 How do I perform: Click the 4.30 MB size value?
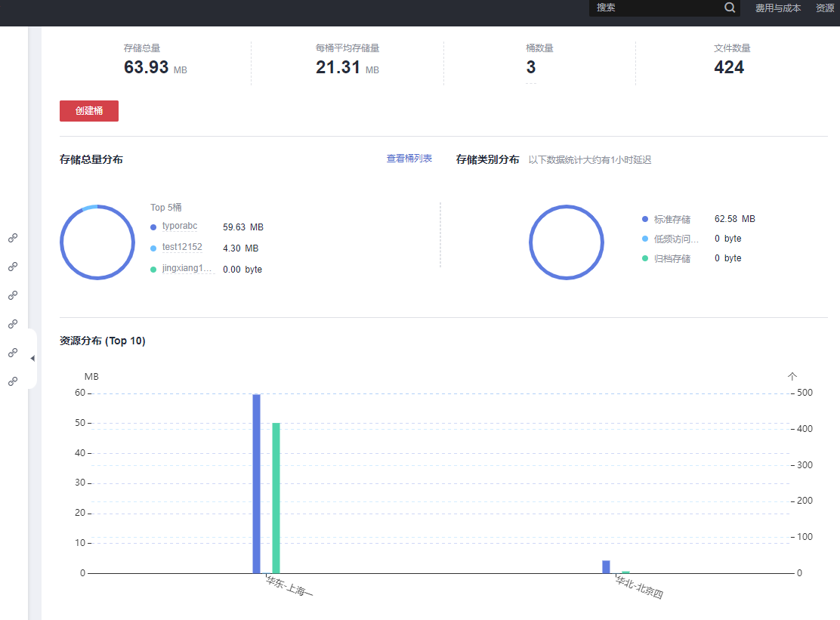(240, 248)
